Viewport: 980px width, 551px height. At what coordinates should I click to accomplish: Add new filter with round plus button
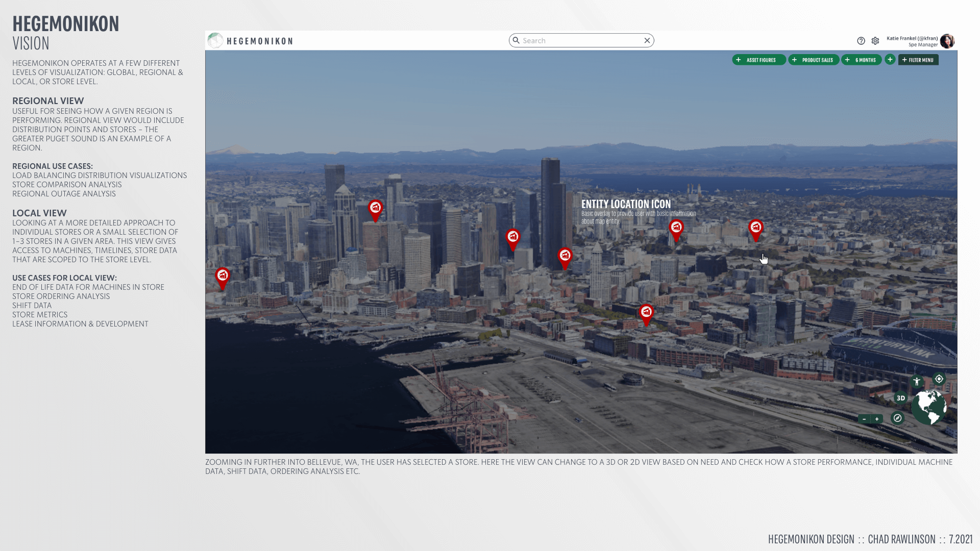890,60
